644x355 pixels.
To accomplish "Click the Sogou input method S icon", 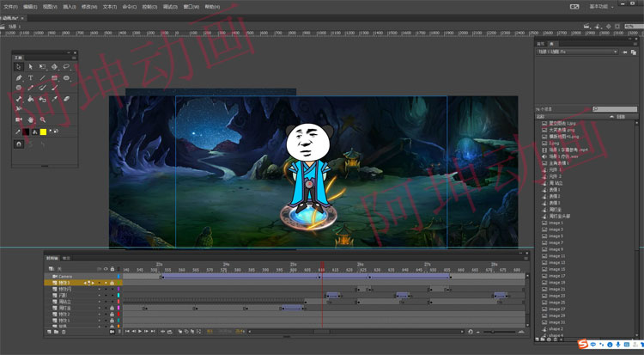I will tap(583, 344).
